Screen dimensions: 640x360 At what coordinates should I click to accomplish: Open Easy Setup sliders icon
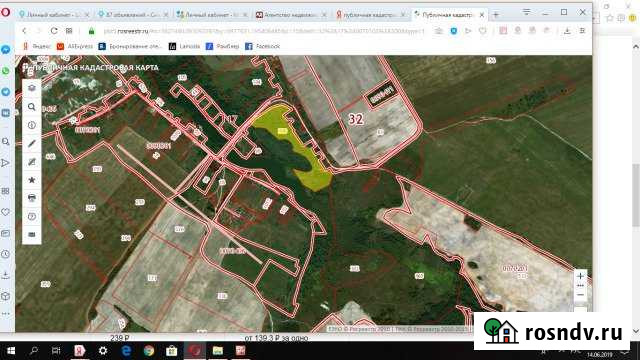(582, 31)
